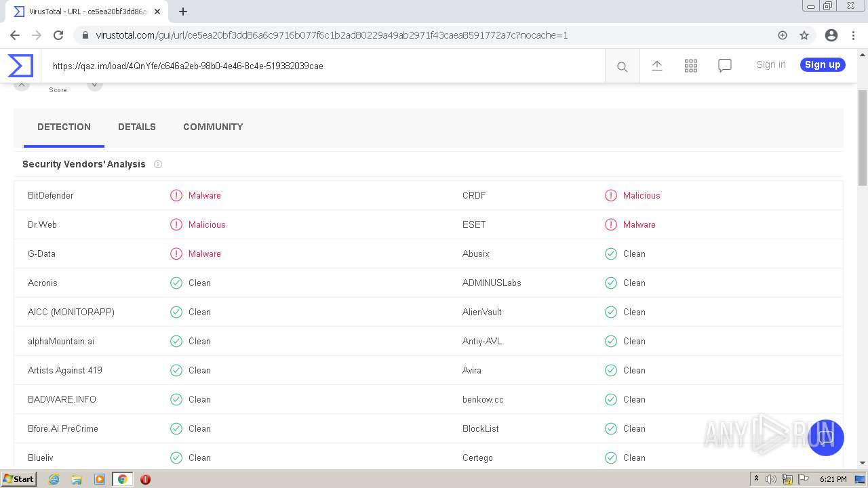Open Internet Explorer from the taskbar
The width and height of the screenshot is (868, 488).
pos(54,479)
